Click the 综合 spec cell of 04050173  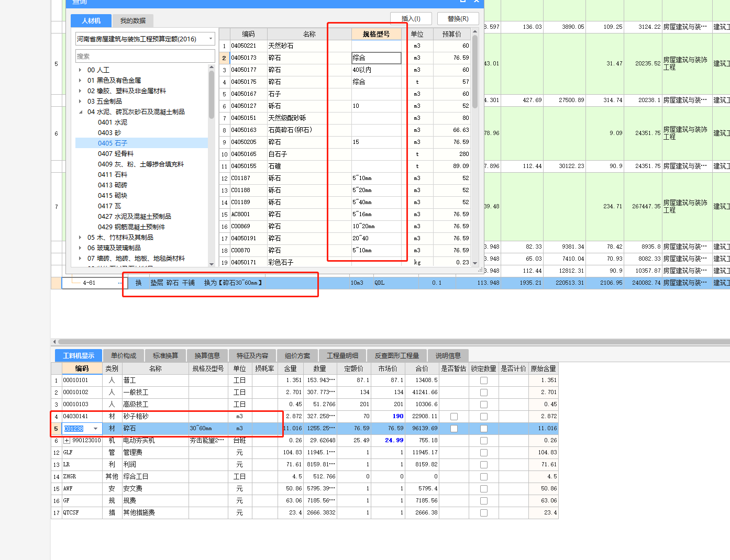point(377,58)
